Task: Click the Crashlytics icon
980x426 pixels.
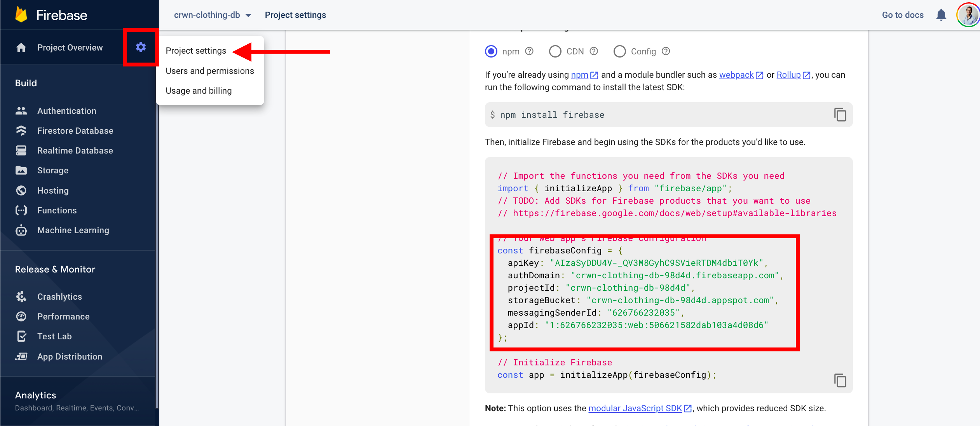Action: 21,297
